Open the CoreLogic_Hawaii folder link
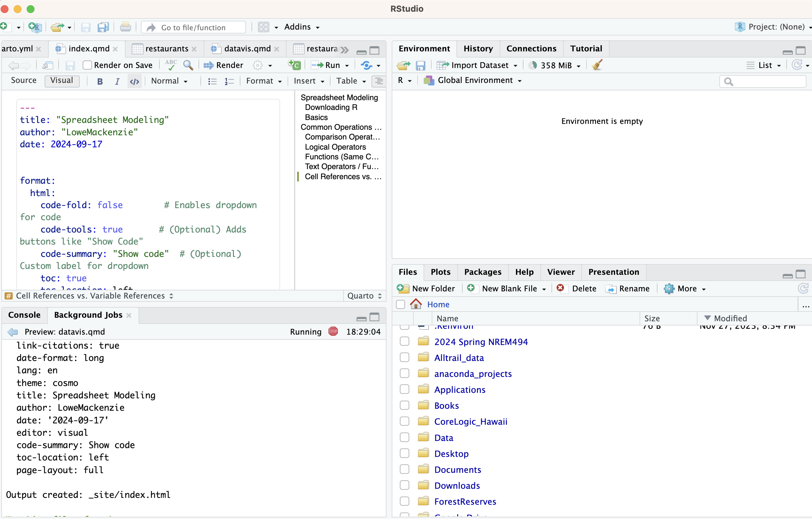Image resolution: width=812 pixels, height=519 pixels. [470, 421]
